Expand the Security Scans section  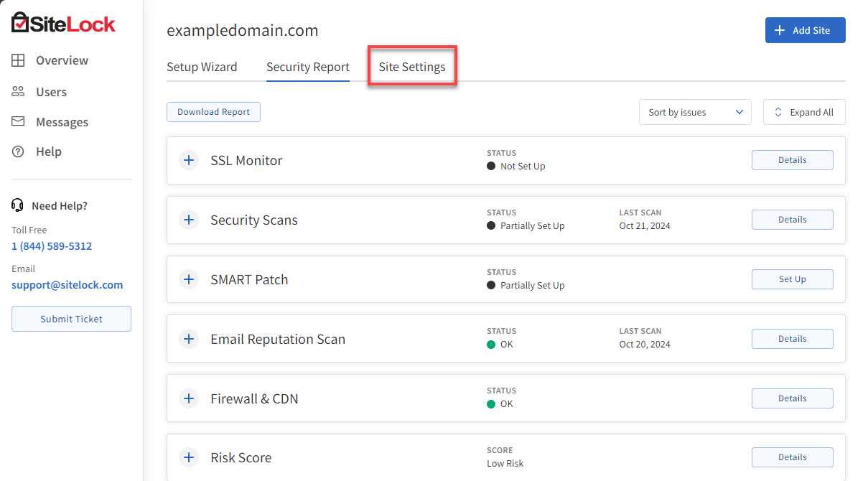tap(189, 220)
